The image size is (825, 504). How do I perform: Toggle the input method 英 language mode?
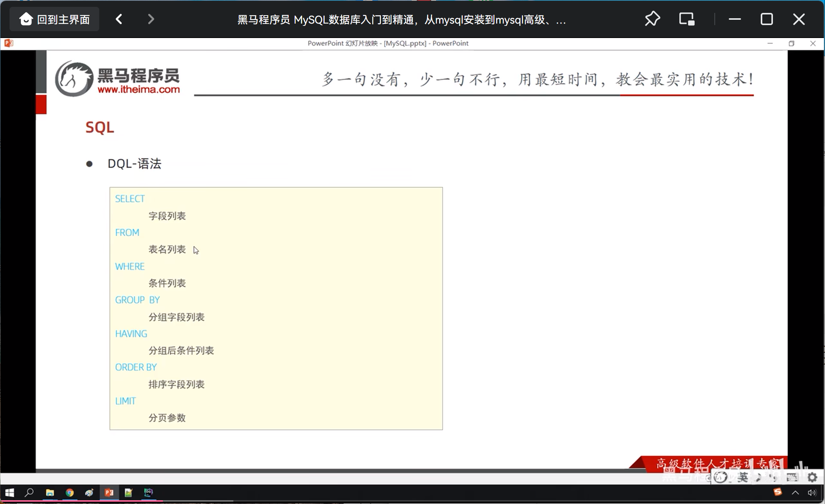[742, 477]
